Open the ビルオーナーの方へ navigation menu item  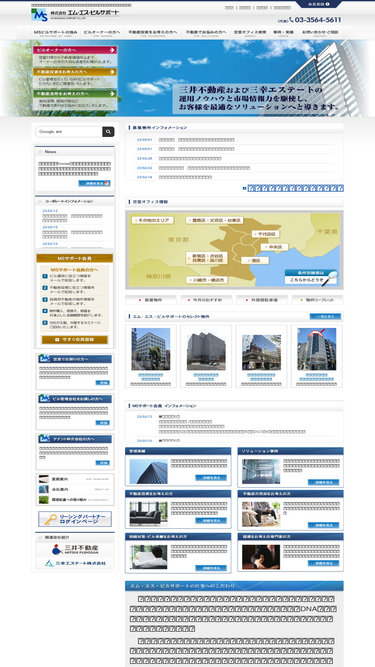point(102,33)
